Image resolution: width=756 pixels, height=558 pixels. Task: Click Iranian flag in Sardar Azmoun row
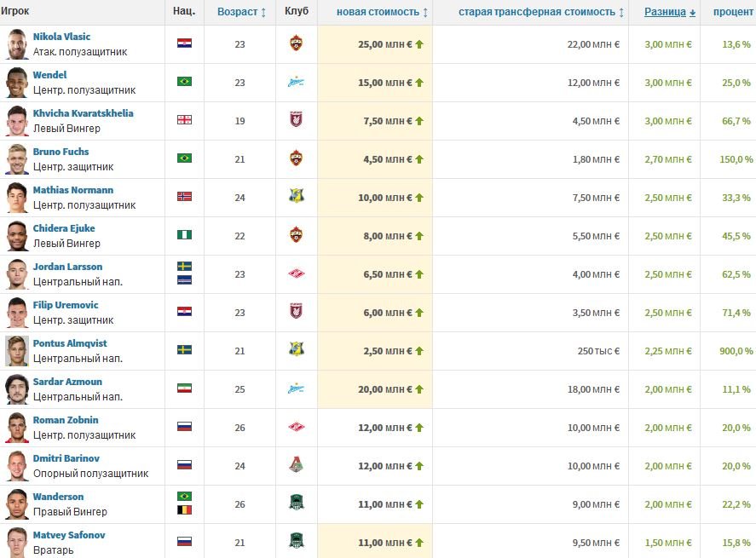[184, 388]
